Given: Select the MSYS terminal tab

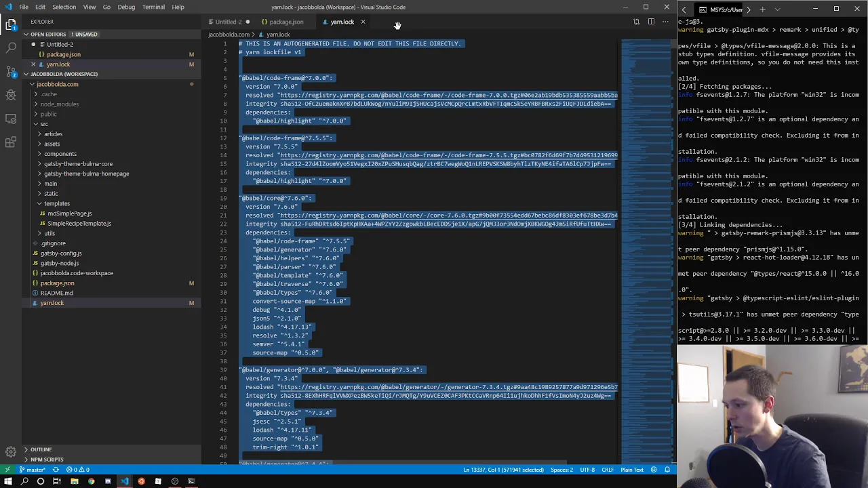Looking at the screenshot, I should (722, 9).
